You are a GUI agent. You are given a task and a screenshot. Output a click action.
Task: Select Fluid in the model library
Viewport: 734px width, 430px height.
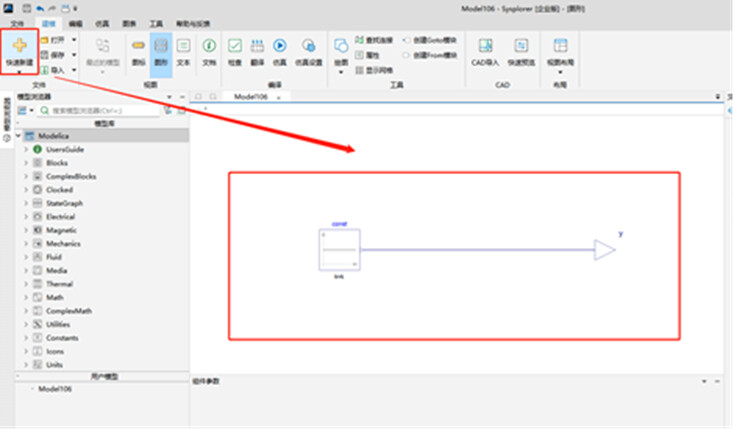click(x=54, y=257)
